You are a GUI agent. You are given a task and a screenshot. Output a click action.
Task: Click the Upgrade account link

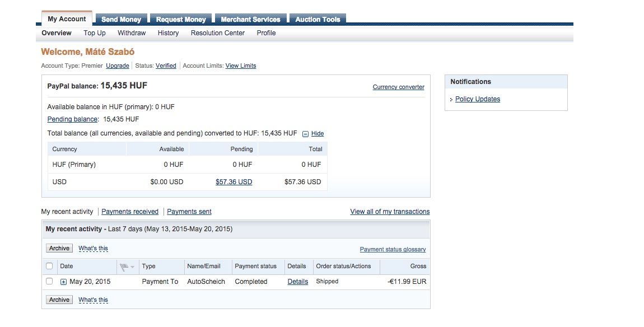[x=118, y=66]
